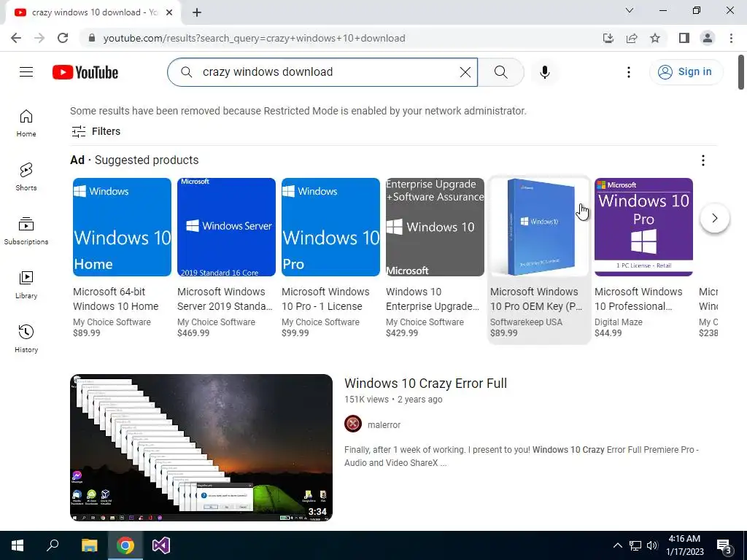
Task: Click Microsoft Windows 10 Pro OEM Key title
Action: pyautogui.click(x=536, y=299)
